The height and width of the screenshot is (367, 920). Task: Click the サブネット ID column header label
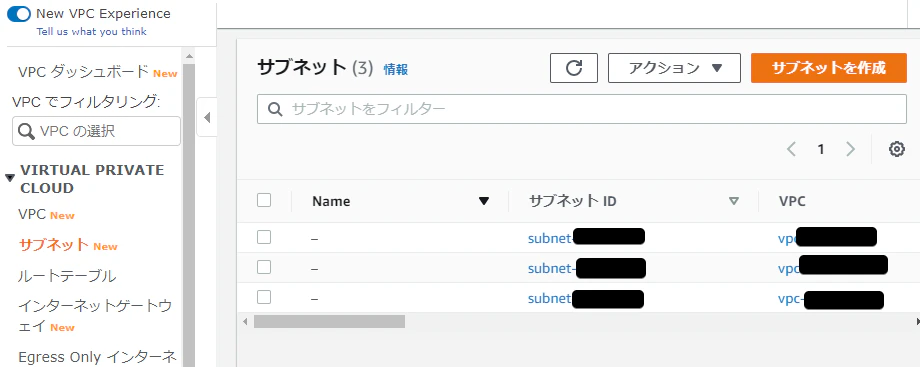click(x=572, y=201)
